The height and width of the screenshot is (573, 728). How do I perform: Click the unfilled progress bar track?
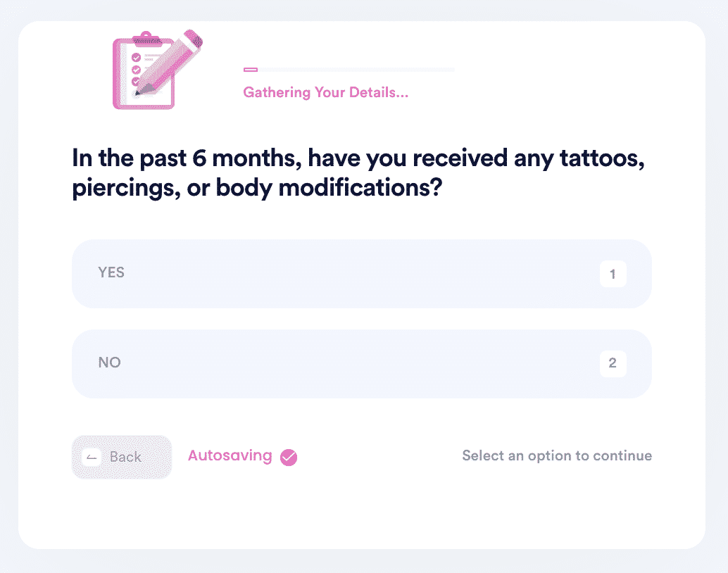coord(356,70)
